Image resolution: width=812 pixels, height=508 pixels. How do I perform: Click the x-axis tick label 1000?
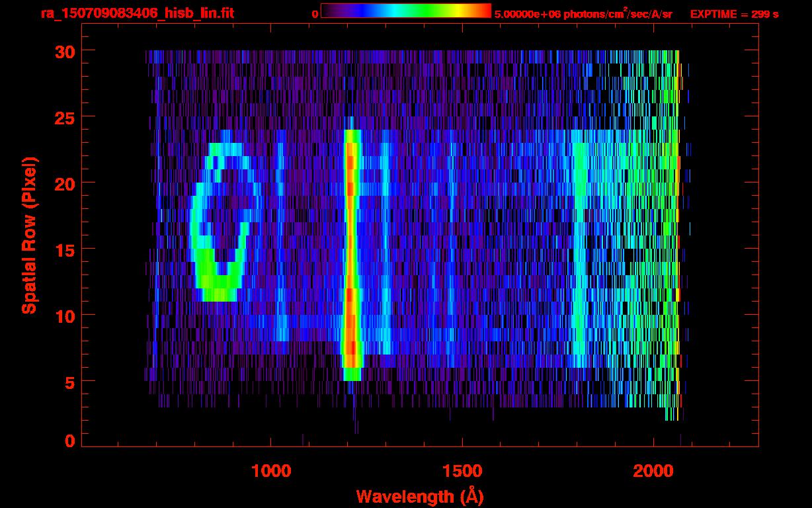(x=271, y=471)
